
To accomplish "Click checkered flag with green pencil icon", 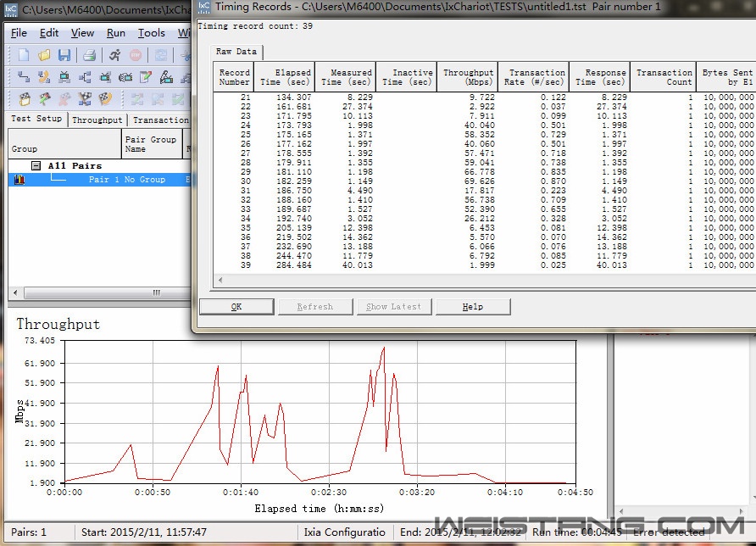I will [44, 99].
